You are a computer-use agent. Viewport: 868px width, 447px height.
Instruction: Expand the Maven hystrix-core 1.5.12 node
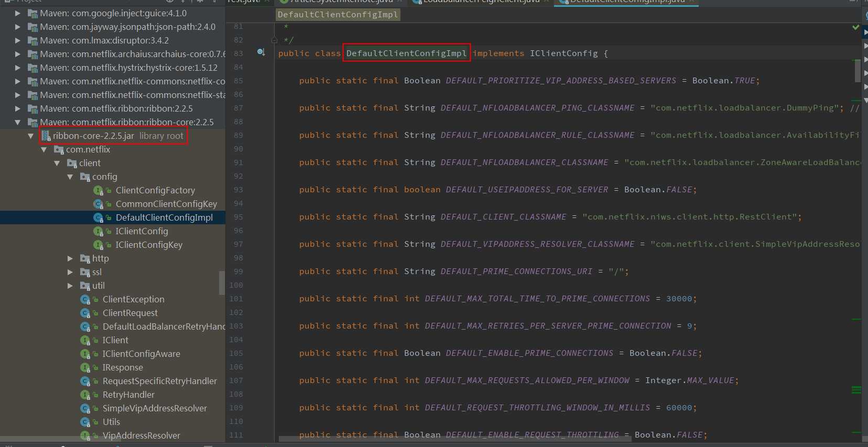click(x=18, y=68)
